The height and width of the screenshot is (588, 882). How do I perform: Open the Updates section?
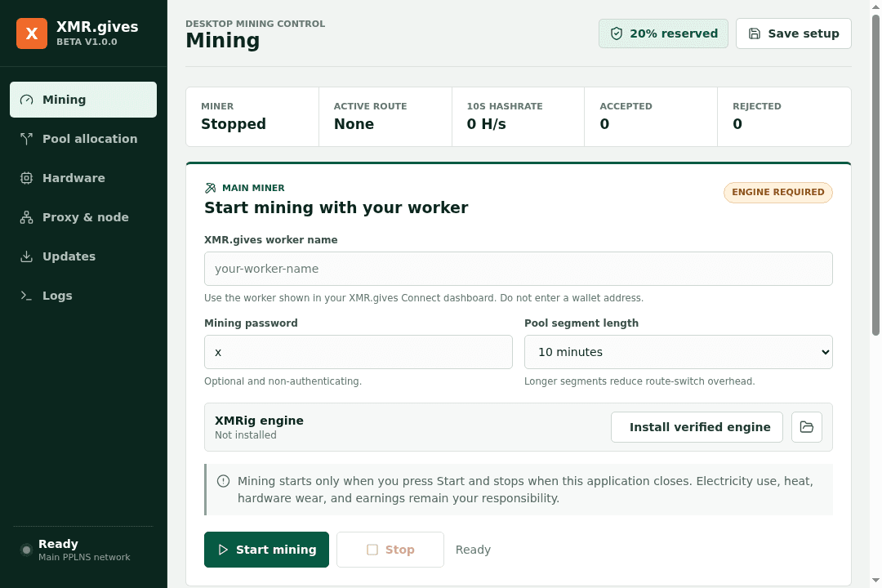pyautogui.click(x=83, y=256)
